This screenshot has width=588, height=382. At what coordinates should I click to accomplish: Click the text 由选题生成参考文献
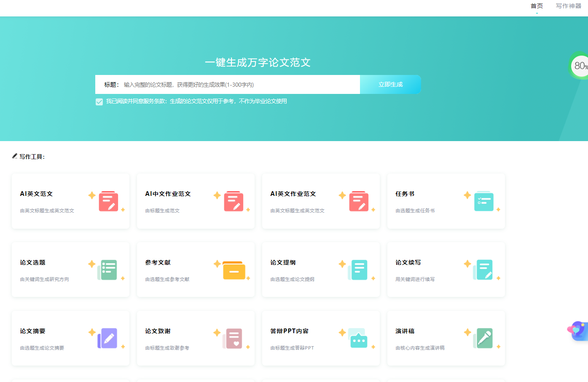(x=167, y=279)
